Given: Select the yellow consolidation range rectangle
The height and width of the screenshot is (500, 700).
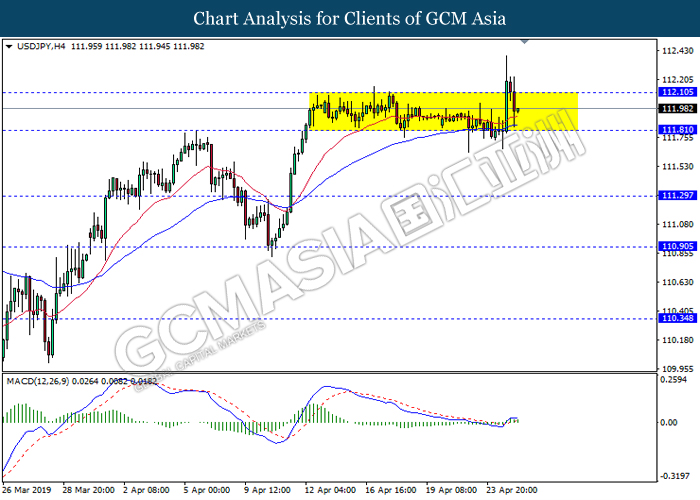Looking at the screenshot, I should [443, 111].
